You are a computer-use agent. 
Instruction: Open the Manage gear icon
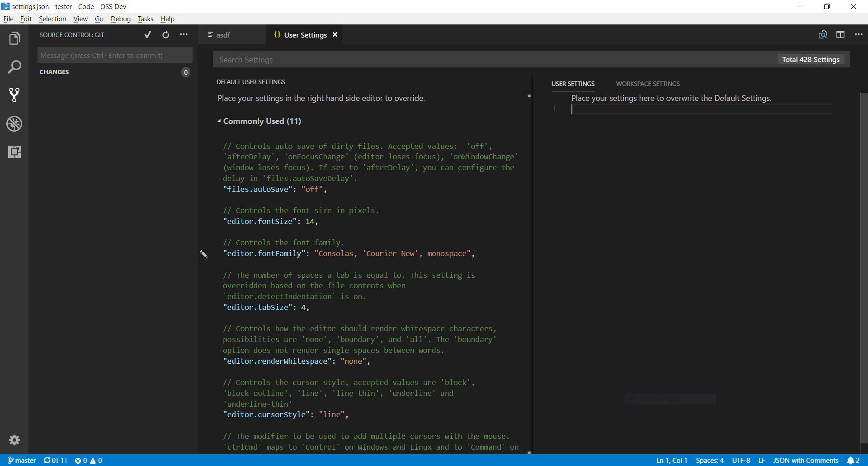pos(14,440)
